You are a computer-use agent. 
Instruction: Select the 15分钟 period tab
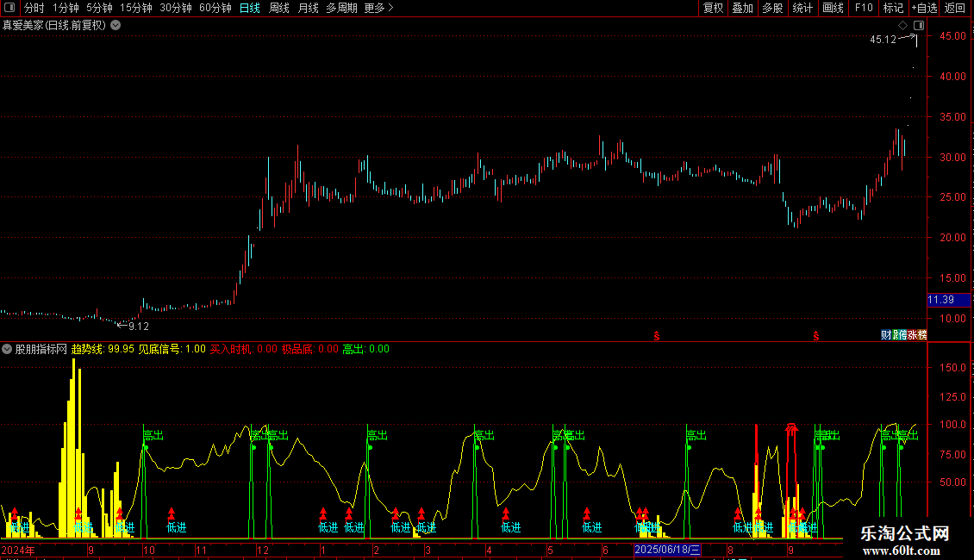[x=136, y=8]
